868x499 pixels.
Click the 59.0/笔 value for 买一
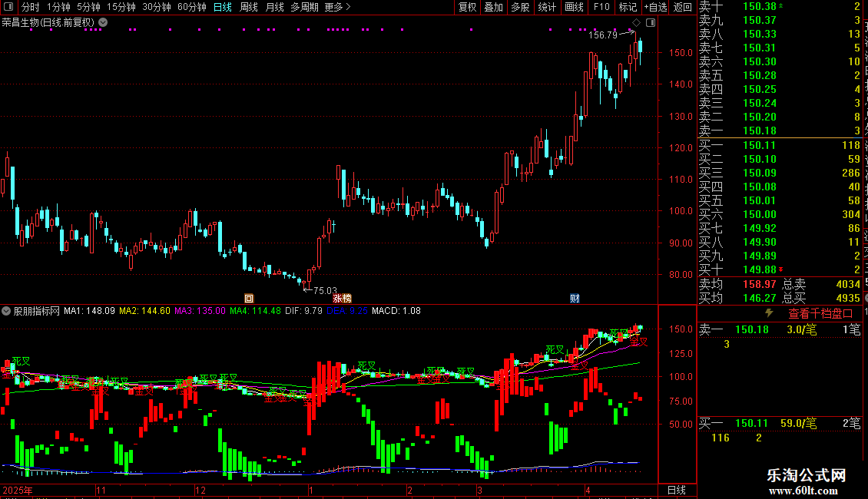[x=799, y=424]
